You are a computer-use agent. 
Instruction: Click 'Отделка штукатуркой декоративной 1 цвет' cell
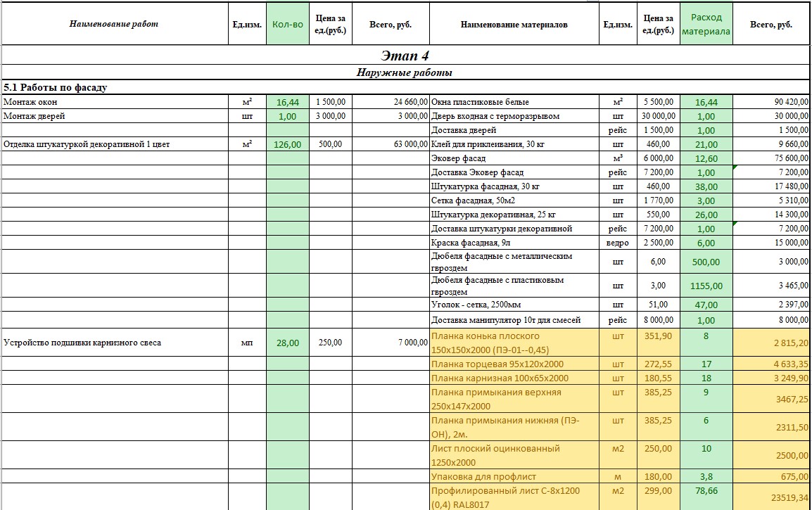pyautogui.click(x=115, y=144)
